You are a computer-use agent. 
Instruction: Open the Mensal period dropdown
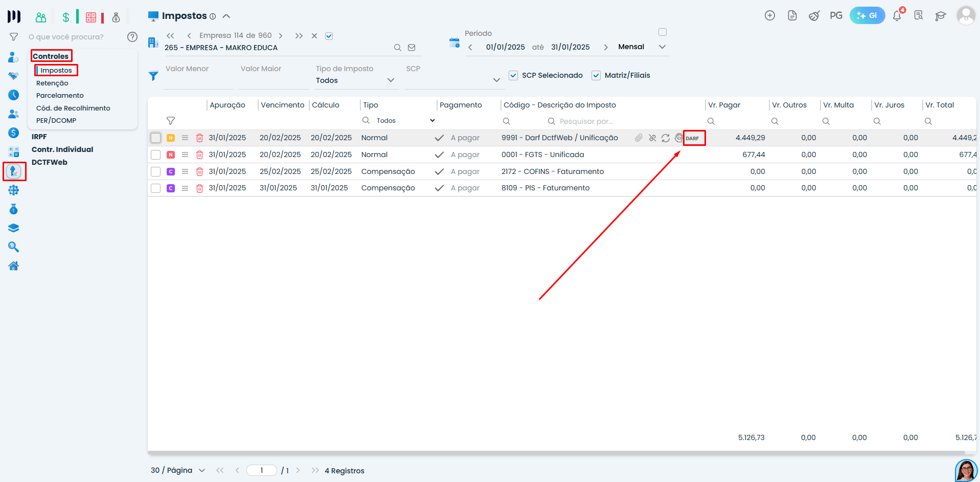coord(662,47)
